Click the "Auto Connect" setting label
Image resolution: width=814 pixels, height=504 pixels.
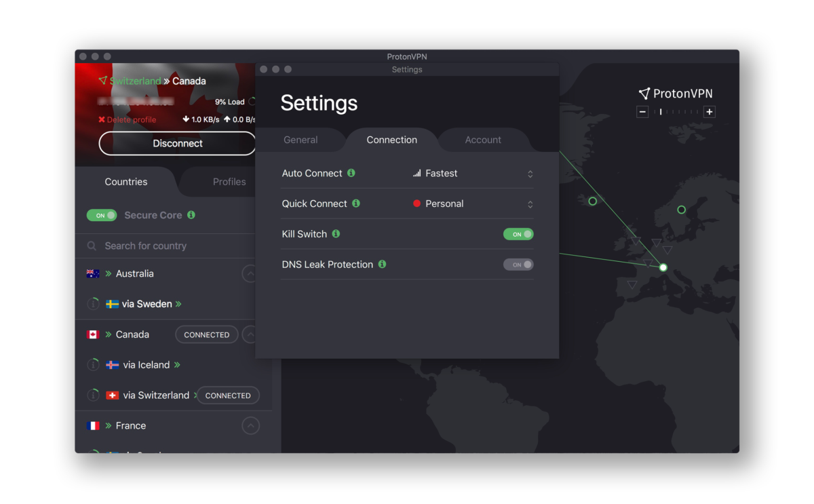click(312, 173)
